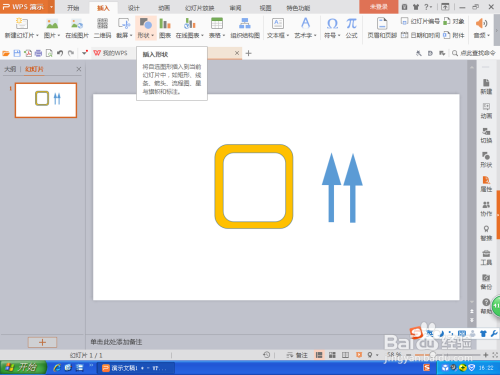500x375 pixels.
Task: Select slide 1 thumbnail in panel
Action: (46, 100)
